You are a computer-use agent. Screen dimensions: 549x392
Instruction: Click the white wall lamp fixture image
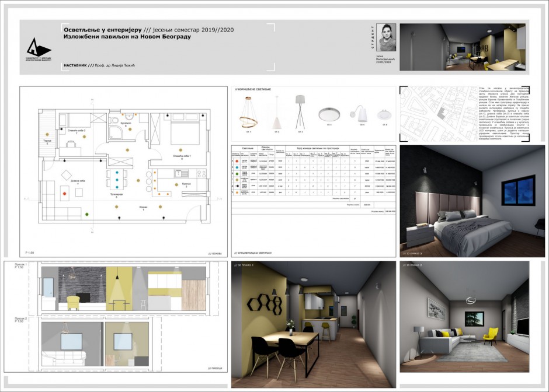[x=358, y=113]
